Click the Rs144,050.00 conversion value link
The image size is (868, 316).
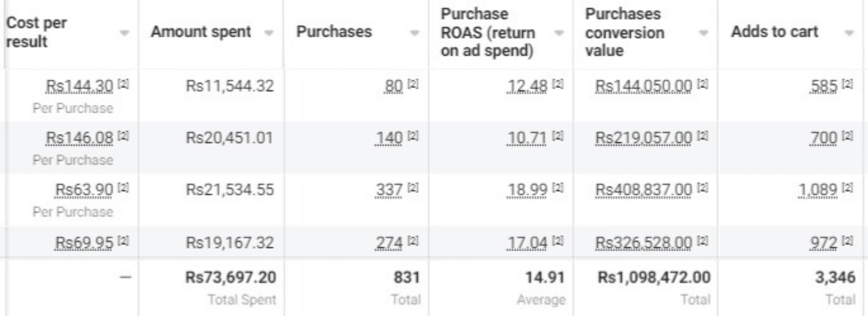[x=643, y=86]
